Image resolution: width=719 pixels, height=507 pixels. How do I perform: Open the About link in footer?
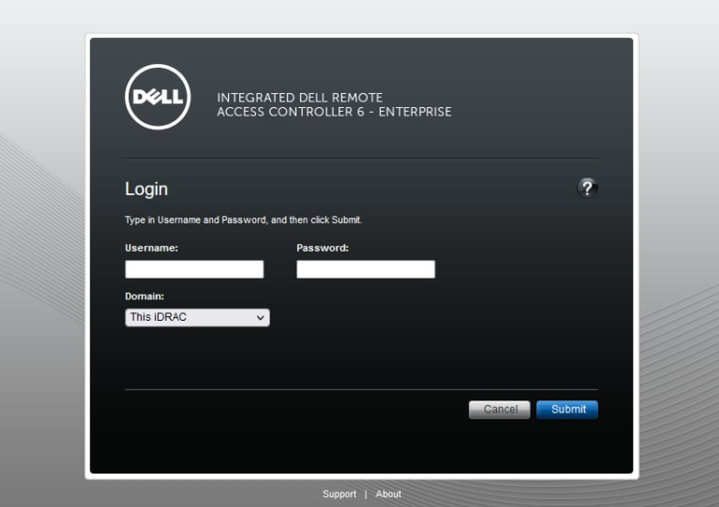tap(388, 494)
